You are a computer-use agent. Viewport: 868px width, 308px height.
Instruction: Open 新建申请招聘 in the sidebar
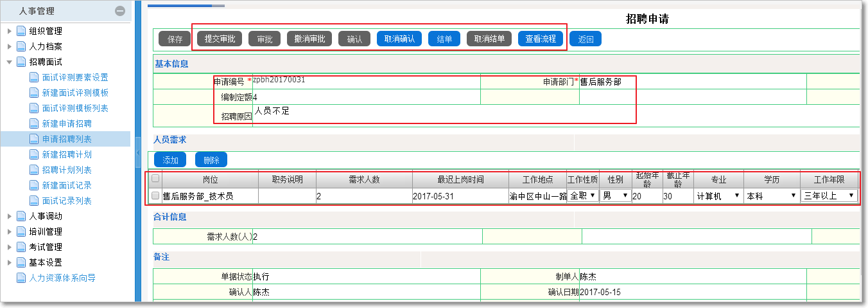point(67,123)
